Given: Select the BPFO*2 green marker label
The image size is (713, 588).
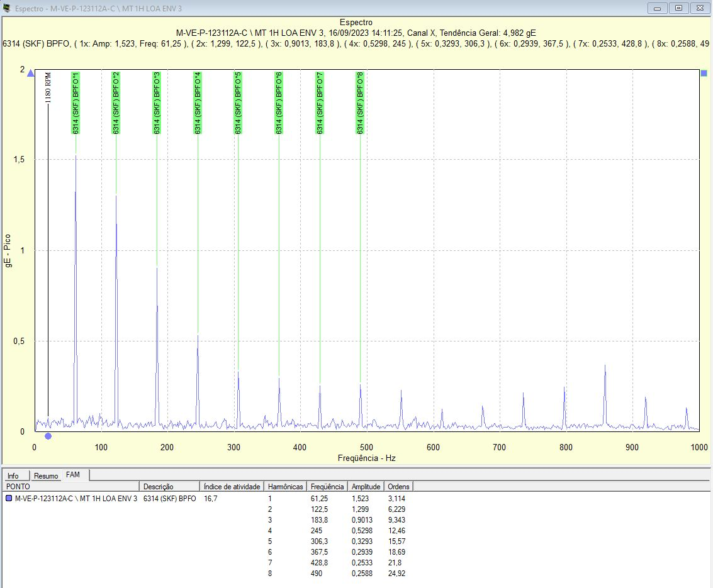Looking at the screenshot, I should pyautogui.click(x=116, y=103).
